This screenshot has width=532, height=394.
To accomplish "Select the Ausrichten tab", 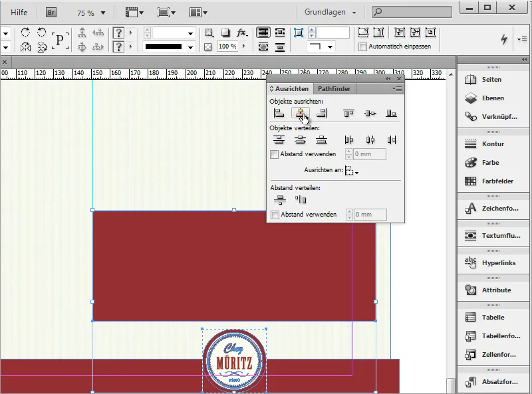I will point(289,89).
